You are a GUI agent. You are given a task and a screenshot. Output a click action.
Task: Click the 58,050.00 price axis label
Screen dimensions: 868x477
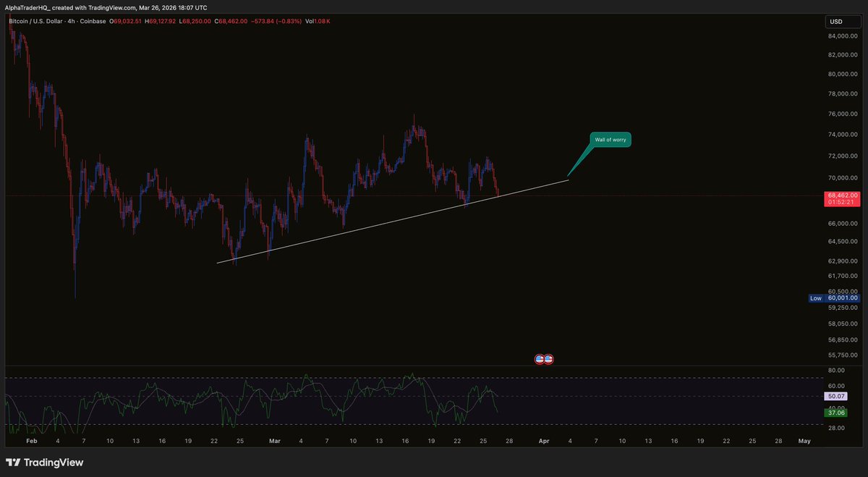point(843,323)
